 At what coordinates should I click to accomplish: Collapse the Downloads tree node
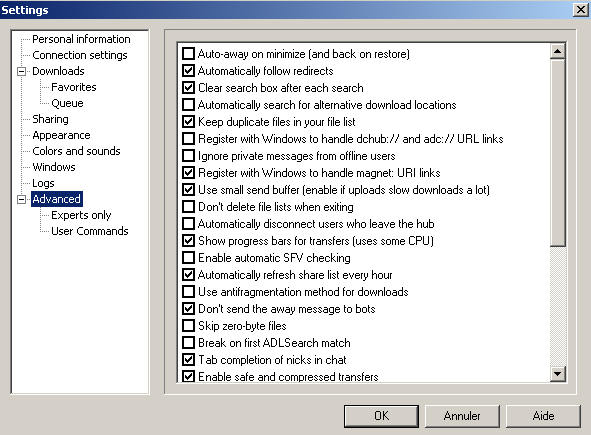(x=22, y=71)
